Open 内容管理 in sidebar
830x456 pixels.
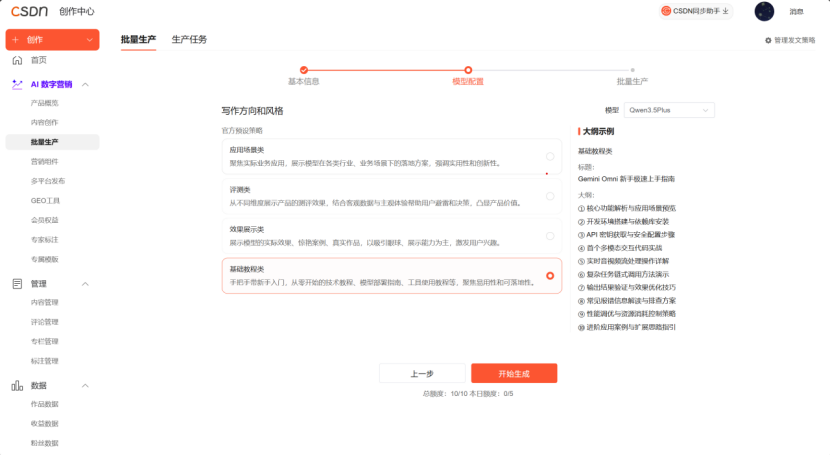44,302
